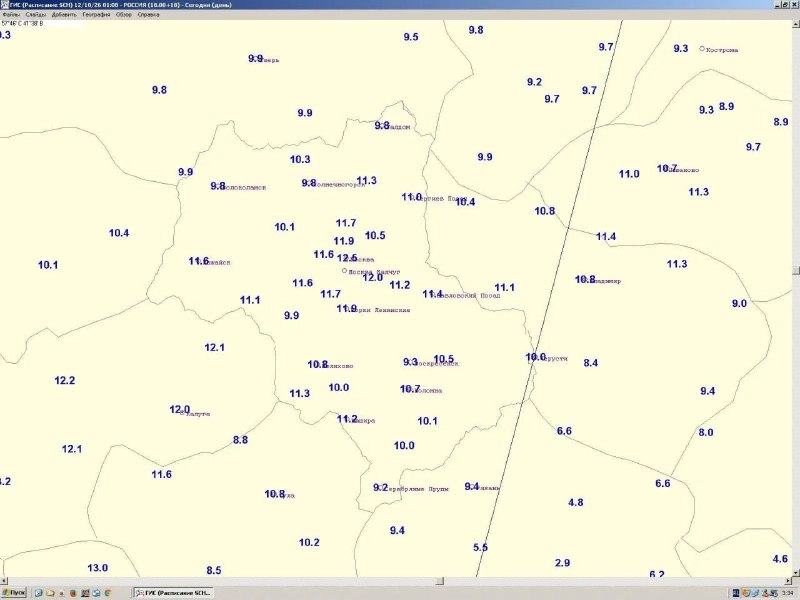The image size is (800, 600).
Task: Click the Горки Ленинские city label
Action: (x=378, y=310)
